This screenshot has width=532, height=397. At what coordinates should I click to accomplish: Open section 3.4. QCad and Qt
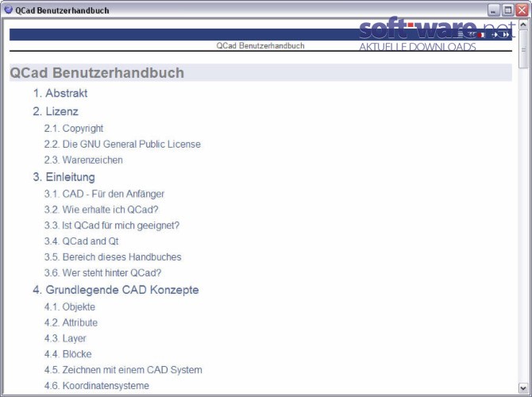pyautogui.click(x=82, y=241)
